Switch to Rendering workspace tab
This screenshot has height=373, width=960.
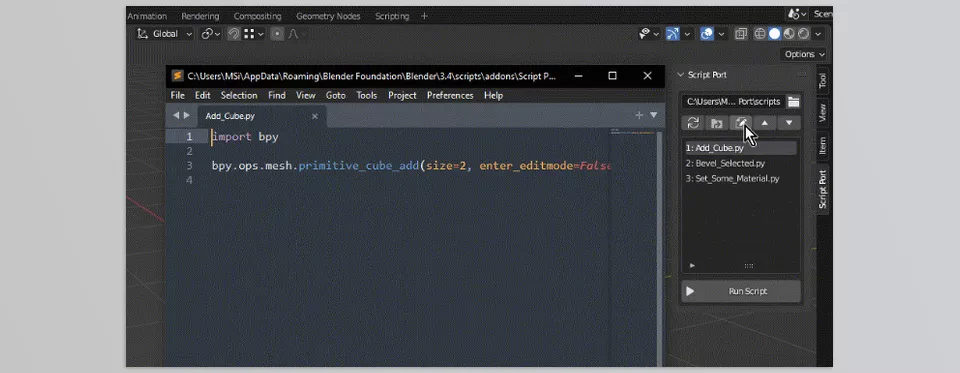200,17
